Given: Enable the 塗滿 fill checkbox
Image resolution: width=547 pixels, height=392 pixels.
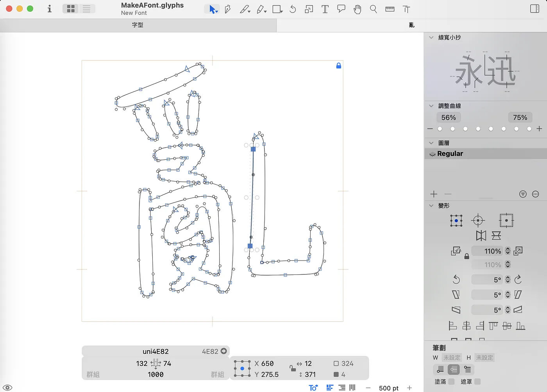Looking at the screenshot, I should (451, 381).
